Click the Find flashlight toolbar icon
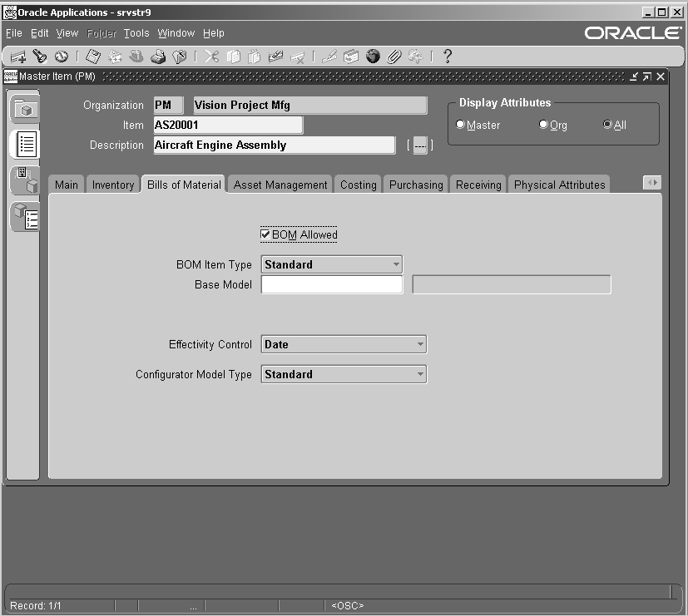This screenshot has width=688, height=616. pos(40,57)
